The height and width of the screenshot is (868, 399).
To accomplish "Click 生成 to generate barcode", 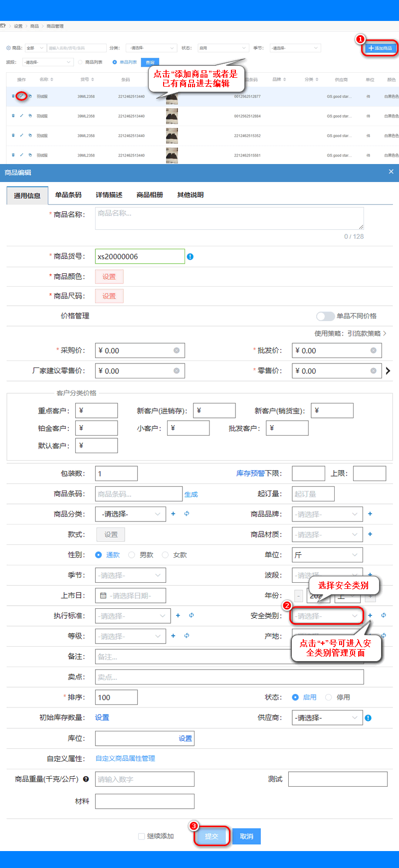I will pos(191,494).
